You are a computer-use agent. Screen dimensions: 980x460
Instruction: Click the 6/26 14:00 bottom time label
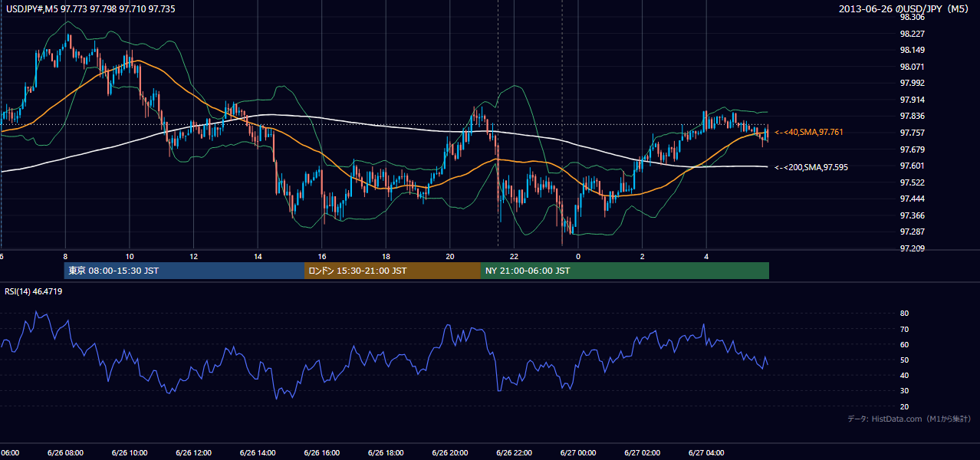point(258,452)
